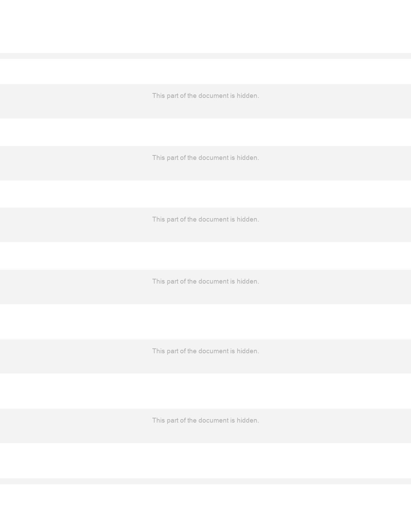Click the first 'This part of the document is hidden' notice
411x532 pixels.
(205, 95)
